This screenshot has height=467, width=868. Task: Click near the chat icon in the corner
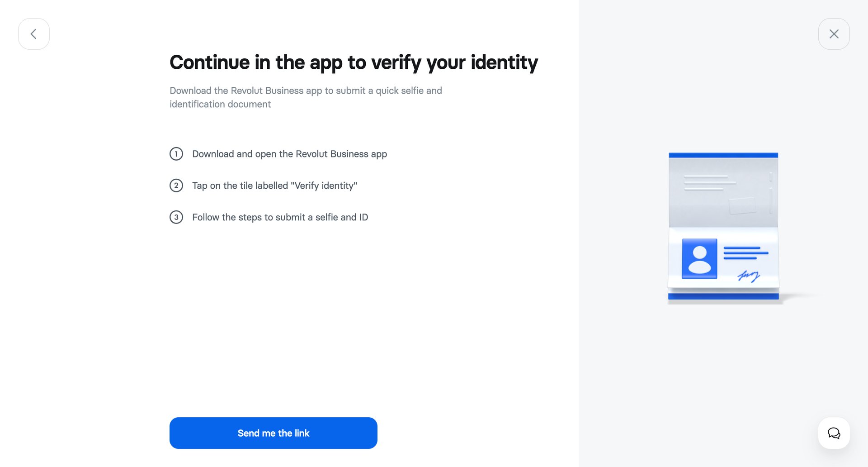pos(834,433)
